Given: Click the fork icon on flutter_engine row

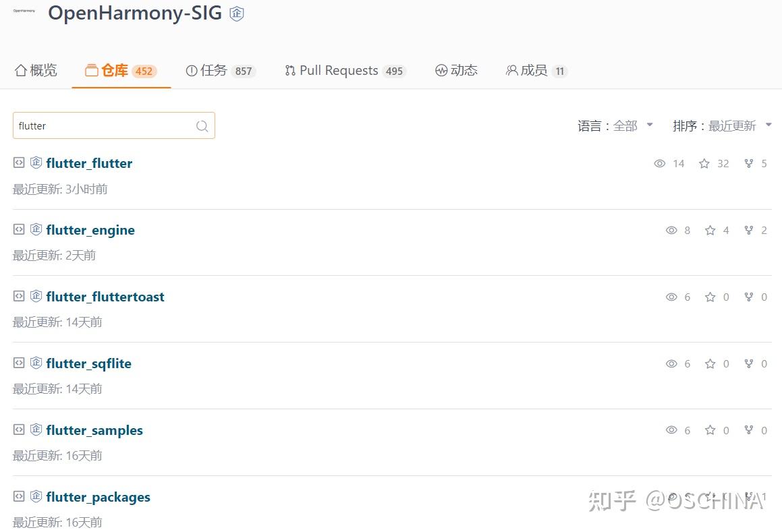Looking at the screenshot, I should (748, 230).
